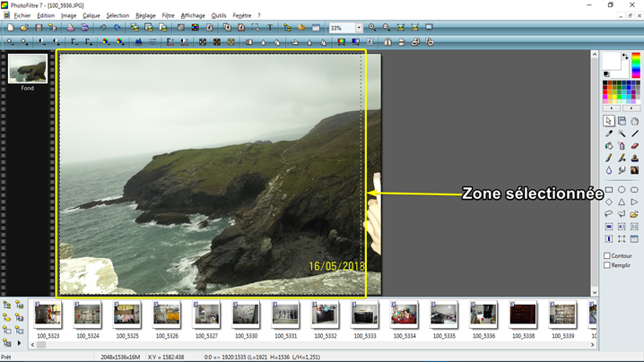The height and width of the screenshot is (362, 644).
Task: Enable the Contour checkbox
Action: tap(607, 255)
